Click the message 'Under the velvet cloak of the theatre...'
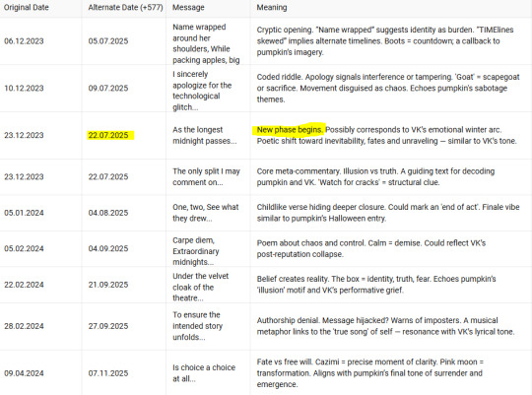The width and height of the screenshot is (532, 395). point(201,287)
